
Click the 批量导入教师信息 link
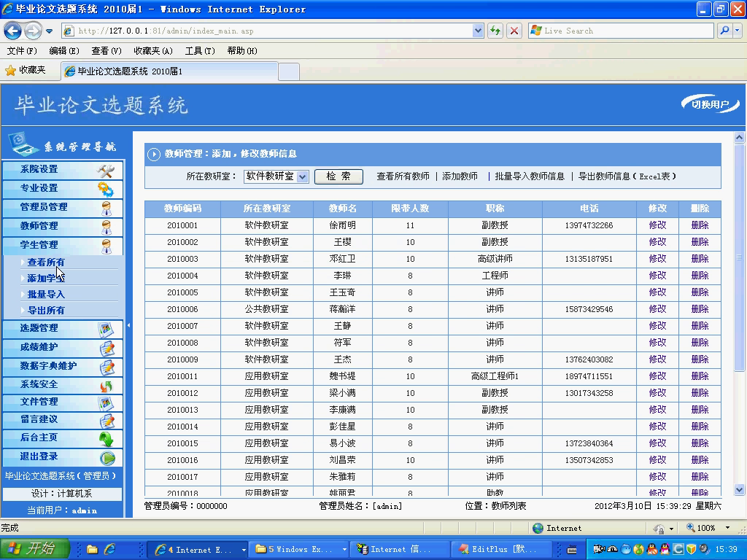click(530, 176)
